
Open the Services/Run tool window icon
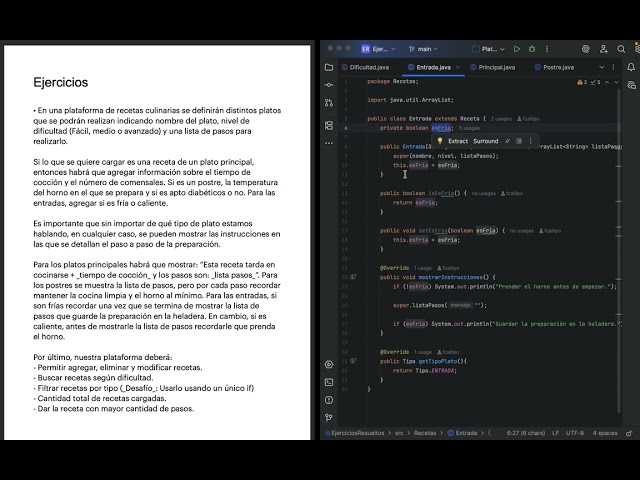pos(329,364)
